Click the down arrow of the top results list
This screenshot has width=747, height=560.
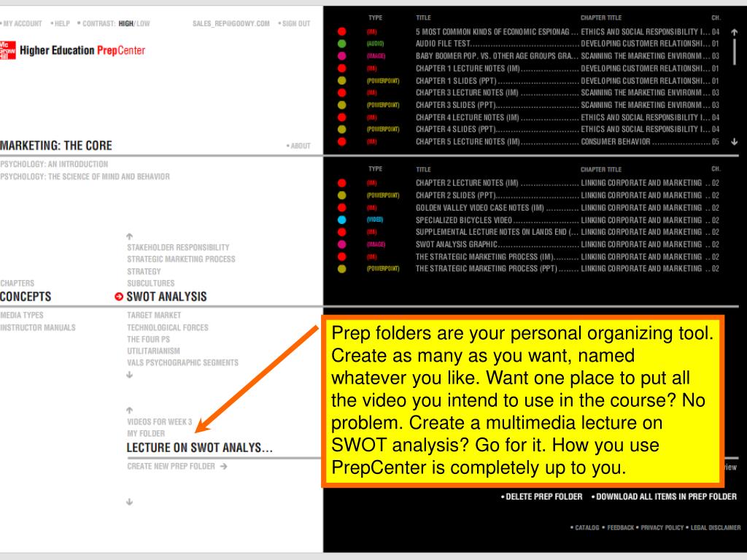click(x=734, y=141)
